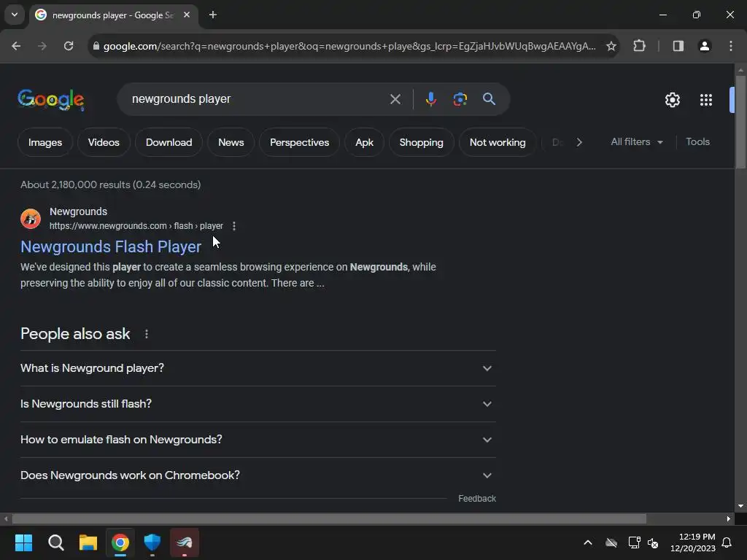747x560 pixels.
Task: Click the address bar URL
Action: tap(349, 46)
